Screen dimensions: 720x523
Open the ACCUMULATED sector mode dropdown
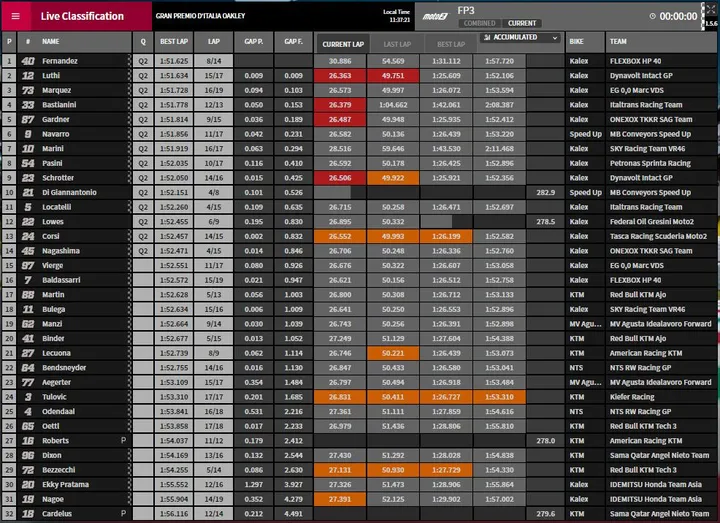(520, 38)
